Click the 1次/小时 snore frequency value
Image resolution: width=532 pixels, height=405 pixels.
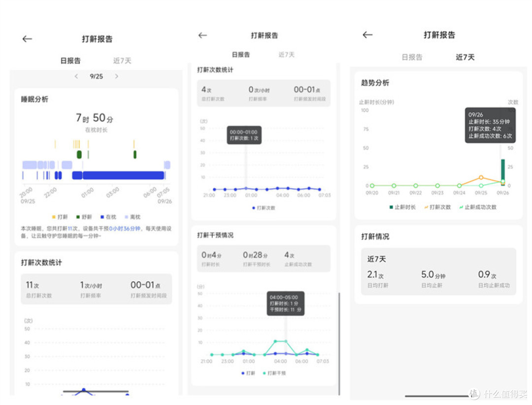pos(91,285)
